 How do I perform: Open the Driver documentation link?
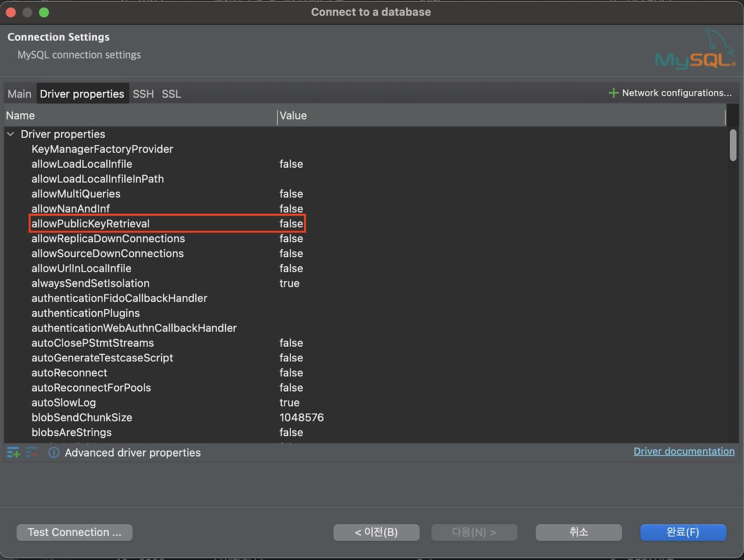pyautogui.click(x=684, y=451)
